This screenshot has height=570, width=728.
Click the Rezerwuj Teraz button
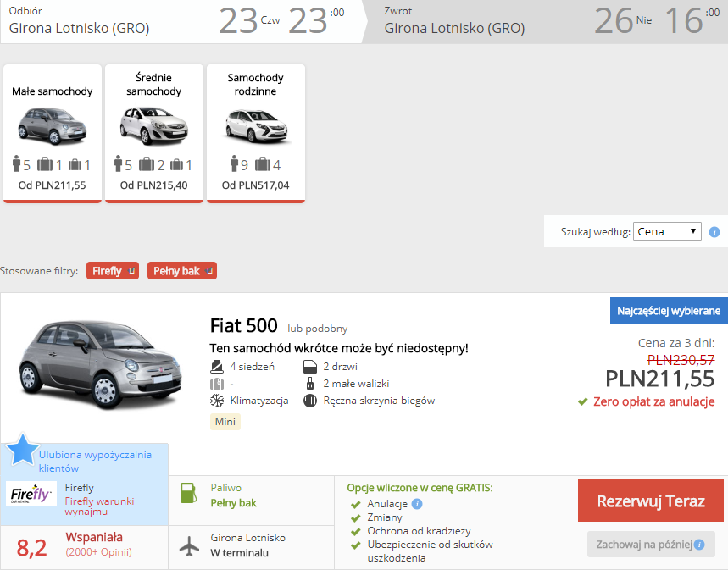point(651,501)
